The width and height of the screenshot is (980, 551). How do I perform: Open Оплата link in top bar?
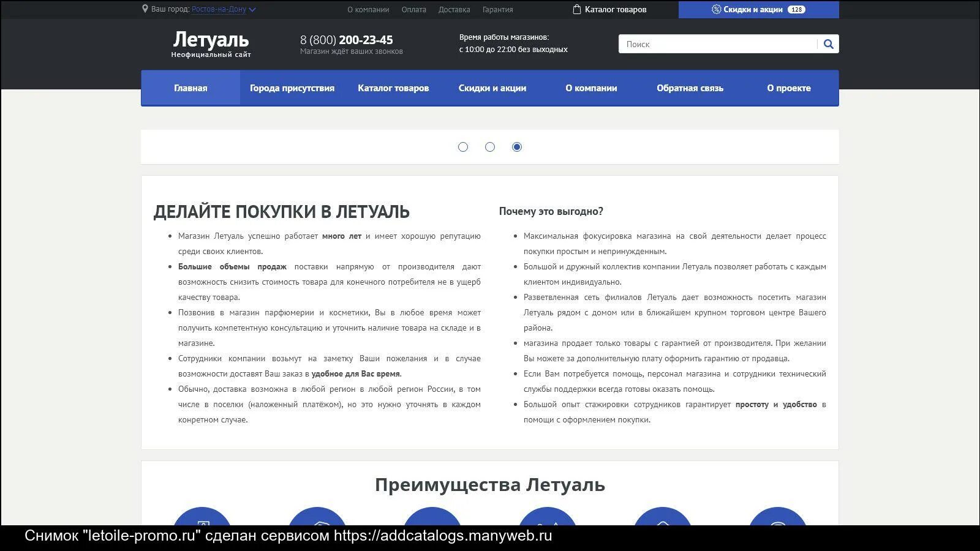[x=414, y=10]
